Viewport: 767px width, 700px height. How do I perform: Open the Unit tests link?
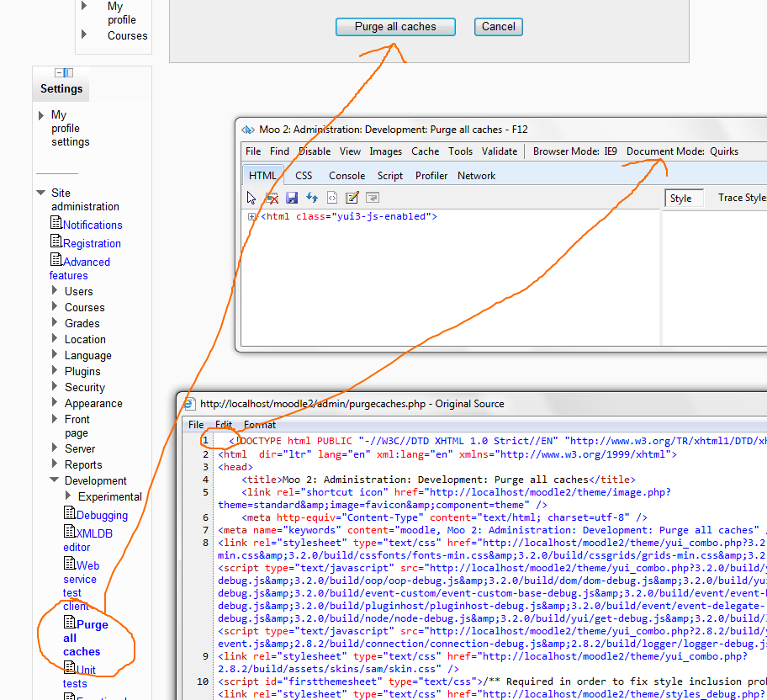click(79, 677)
